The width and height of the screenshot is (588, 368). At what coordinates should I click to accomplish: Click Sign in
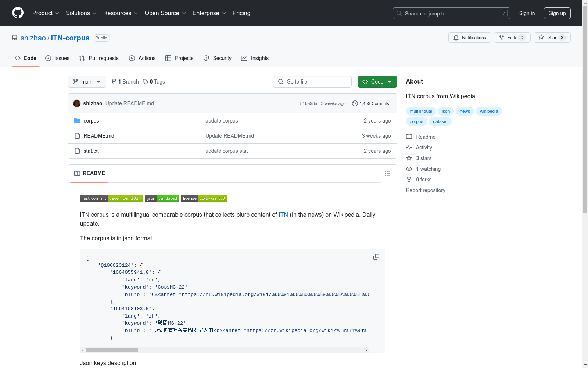[527, 13]
